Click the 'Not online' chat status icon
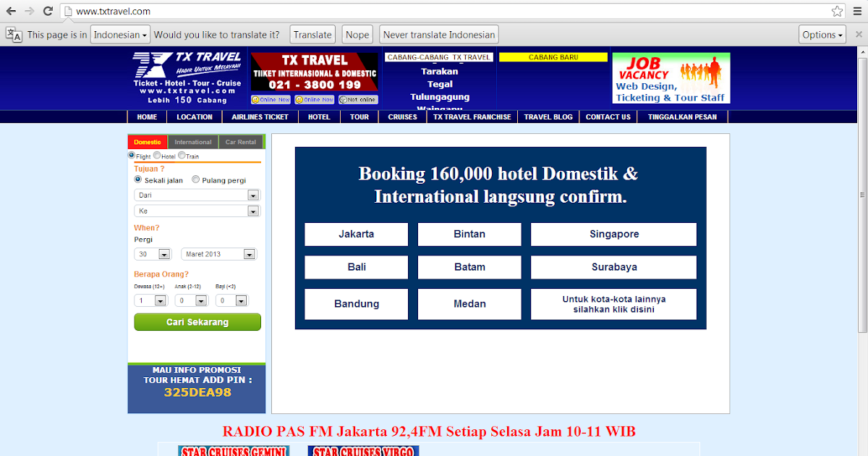 click(x=358, y=100)
